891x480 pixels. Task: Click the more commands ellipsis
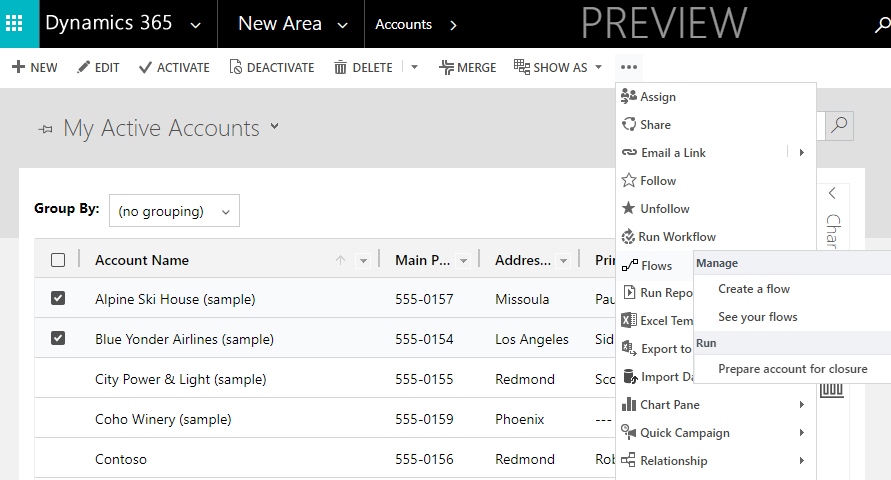(628, 68)
